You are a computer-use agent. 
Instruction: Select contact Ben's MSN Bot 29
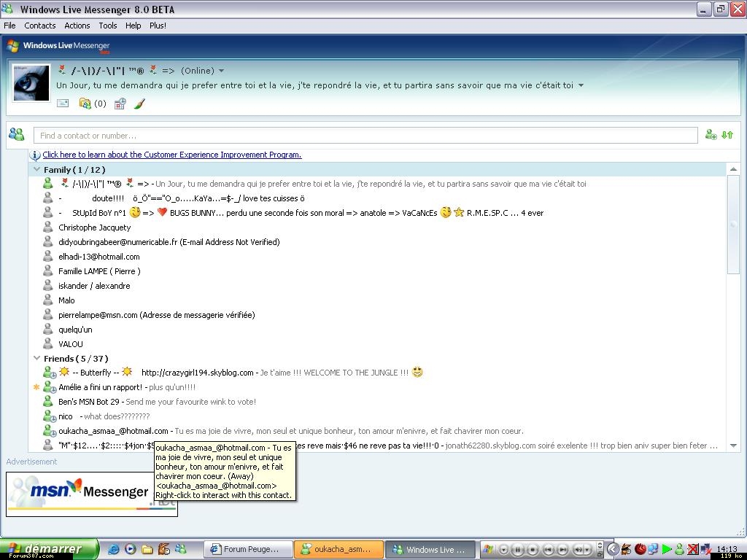point(158,402)
